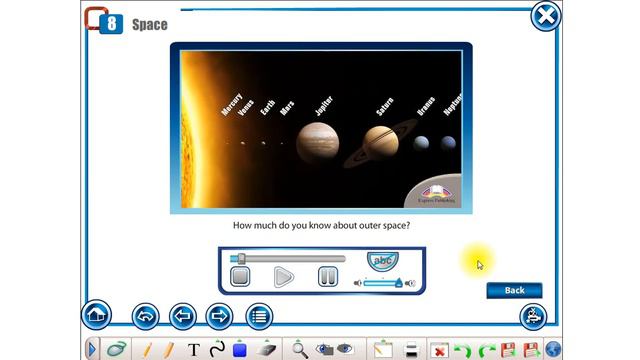Click the globe web icon
Image resolution: width=640 pixels, height=360 pixels.
click(x=553, y=350)
